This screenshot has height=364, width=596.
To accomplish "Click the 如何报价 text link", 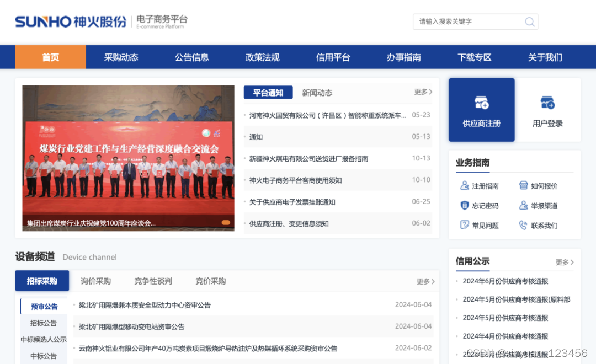I will (x=544, y=186).
